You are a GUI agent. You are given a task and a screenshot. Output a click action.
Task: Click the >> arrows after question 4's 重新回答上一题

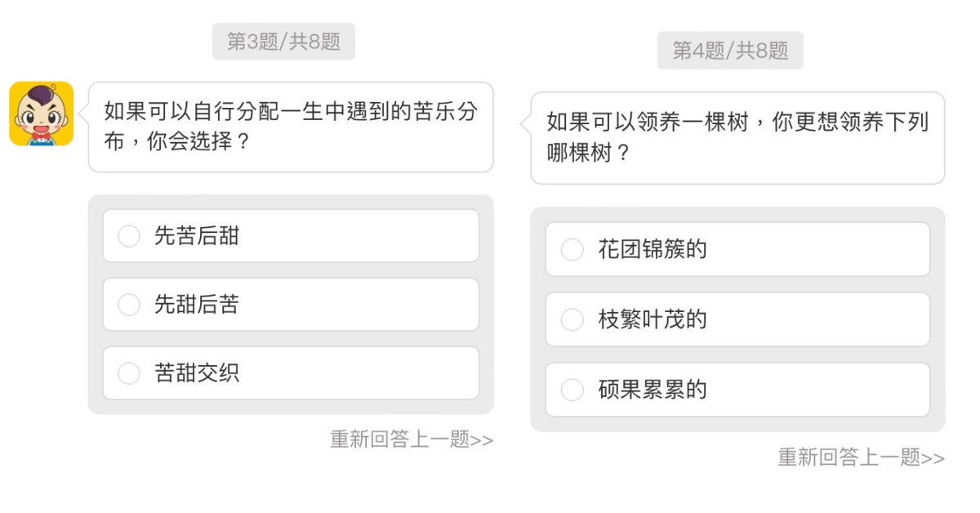[933, 458]
